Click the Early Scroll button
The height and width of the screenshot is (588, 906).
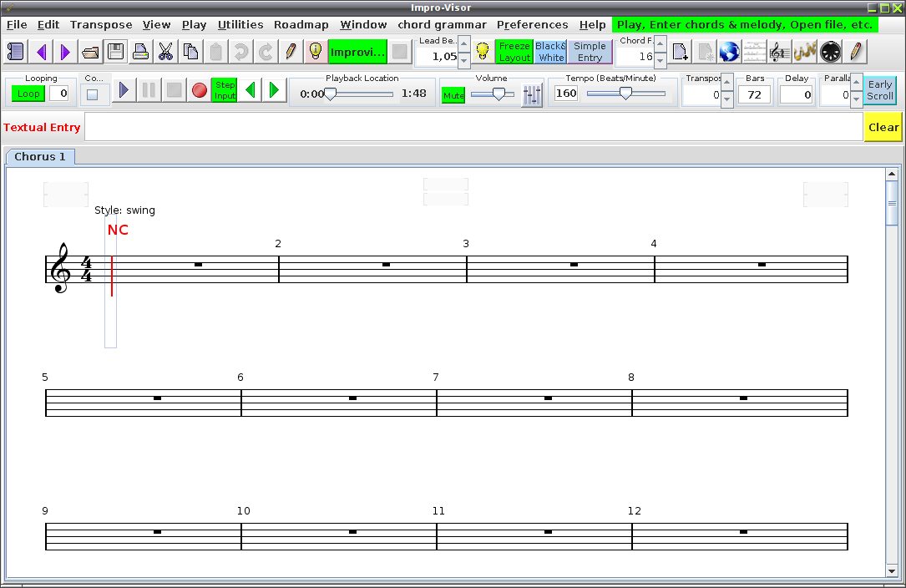pyautogui.click(x=879, y=90)
